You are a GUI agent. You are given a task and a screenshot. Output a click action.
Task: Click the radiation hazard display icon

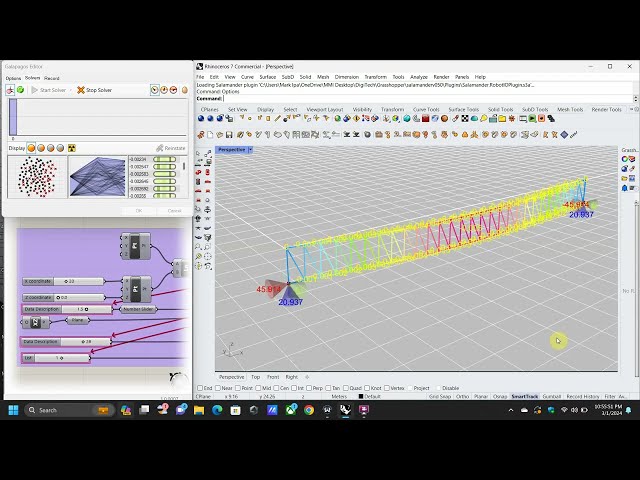(72, 148)
